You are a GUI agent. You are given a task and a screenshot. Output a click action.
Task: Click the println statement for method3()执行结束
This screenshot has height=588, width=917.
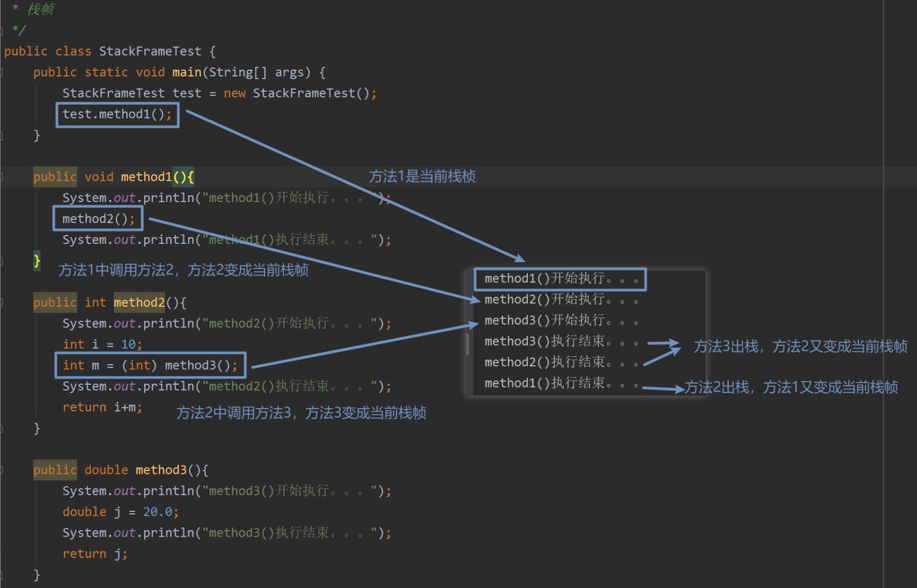(227, 533)
